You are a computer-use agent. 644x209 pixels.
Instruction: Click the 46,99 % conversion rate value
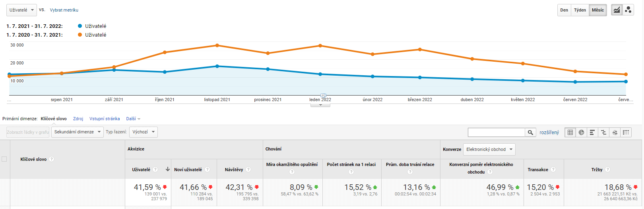click(500, 187)
